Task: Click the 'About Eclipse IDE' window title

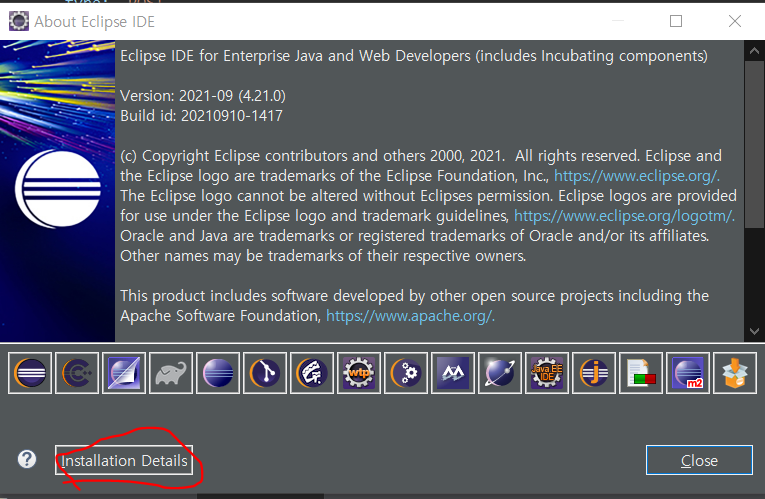Action: click(x=94, y=21)
